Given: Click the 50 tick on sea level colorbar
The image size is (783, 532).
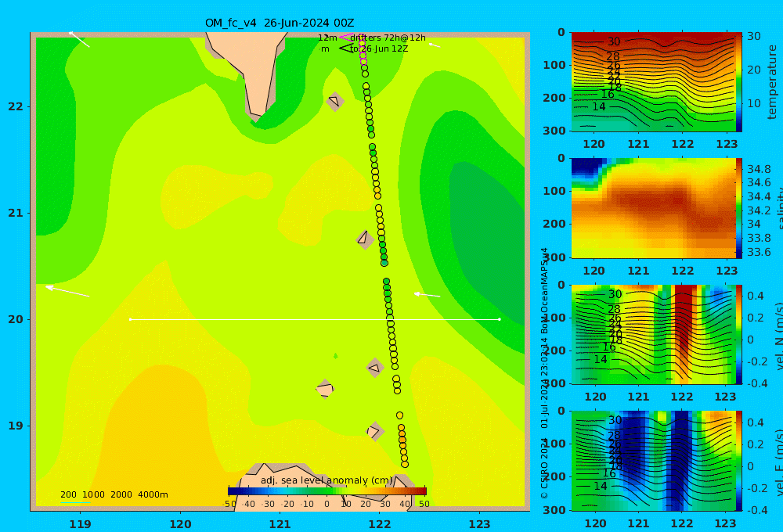Looking at the screenshot, I should click(x=424, y=504).
